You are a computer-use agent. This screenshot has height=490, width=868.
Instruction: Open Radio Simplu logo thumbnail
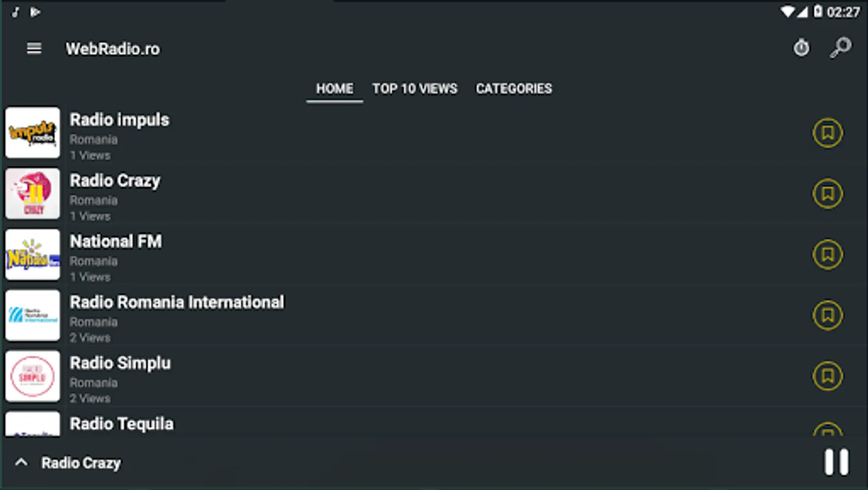(x=33, y=376)
